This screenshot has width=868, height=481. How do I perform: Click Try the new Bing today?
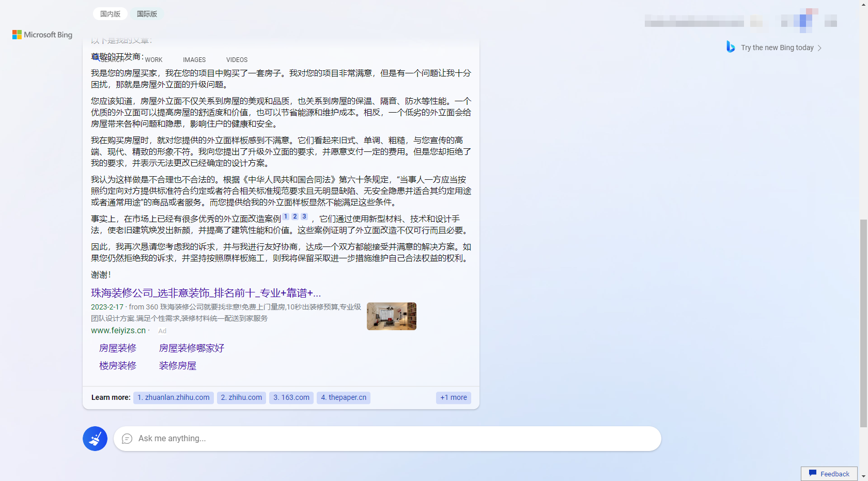click(x=778, y=47)
